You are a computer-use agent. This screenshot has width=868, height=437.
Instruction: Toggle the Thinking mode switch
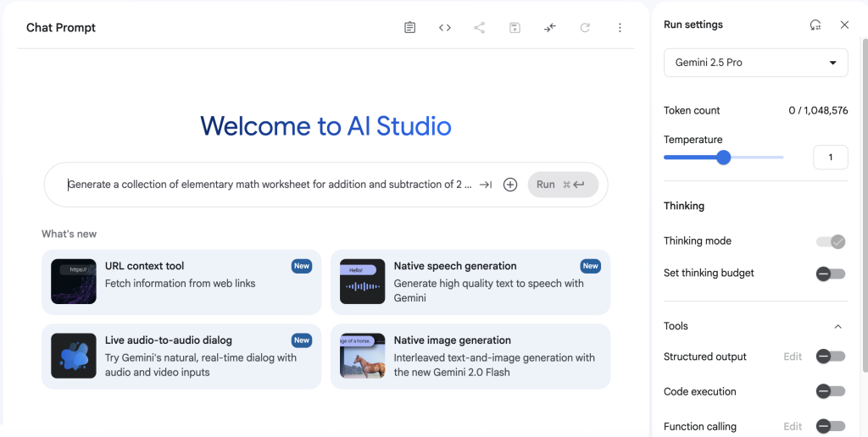pos(831,241)
